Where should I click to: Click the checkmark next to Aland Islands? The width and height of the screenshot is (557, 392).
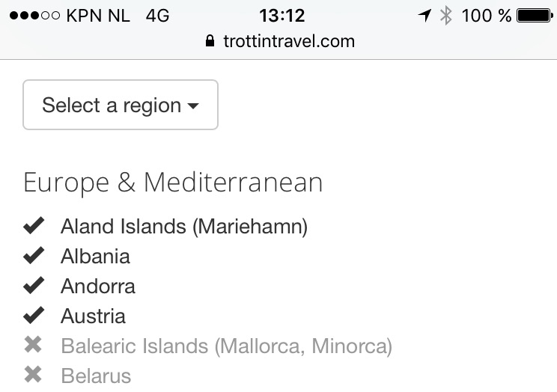coord(34,226)
